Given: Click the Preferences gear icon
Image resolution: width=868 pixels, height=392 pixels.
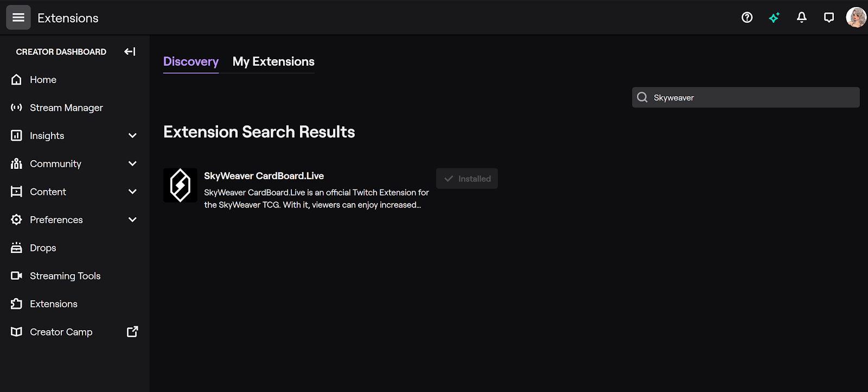Looking at the screenshot, I should (17, 219).
